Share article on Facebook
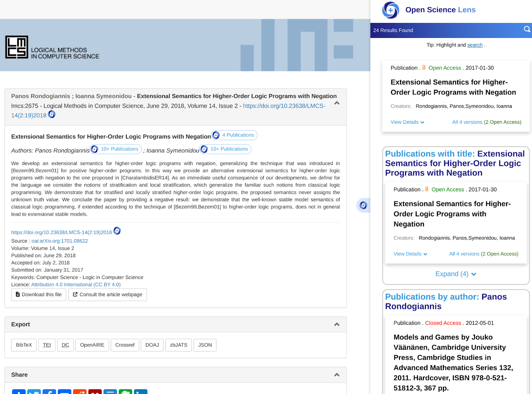The image size is (532, 394). [x=49, y=392]
